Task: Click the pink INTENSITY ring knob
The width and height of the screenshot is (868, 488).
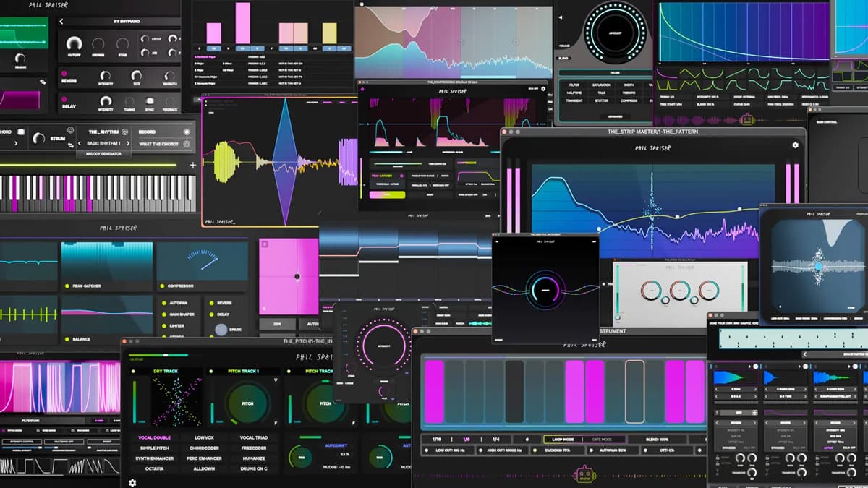Action: (383, 347)
